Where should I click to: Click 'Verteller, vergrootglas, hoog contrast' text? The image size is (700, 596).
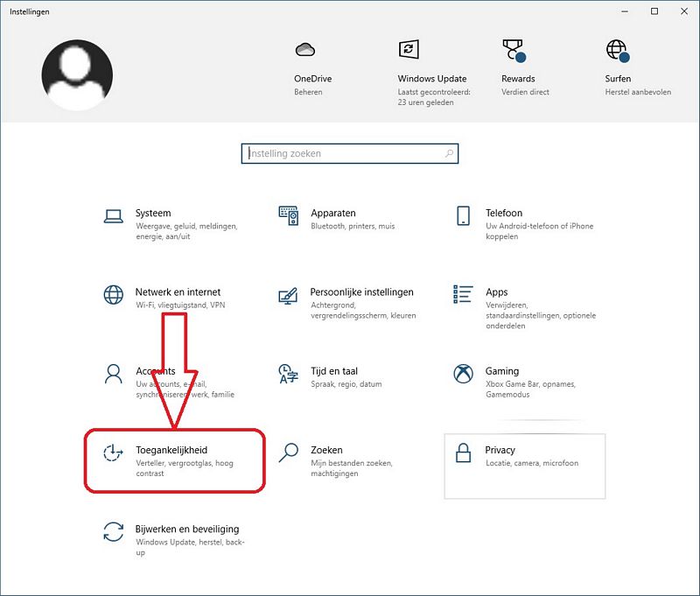coord(185,468)
